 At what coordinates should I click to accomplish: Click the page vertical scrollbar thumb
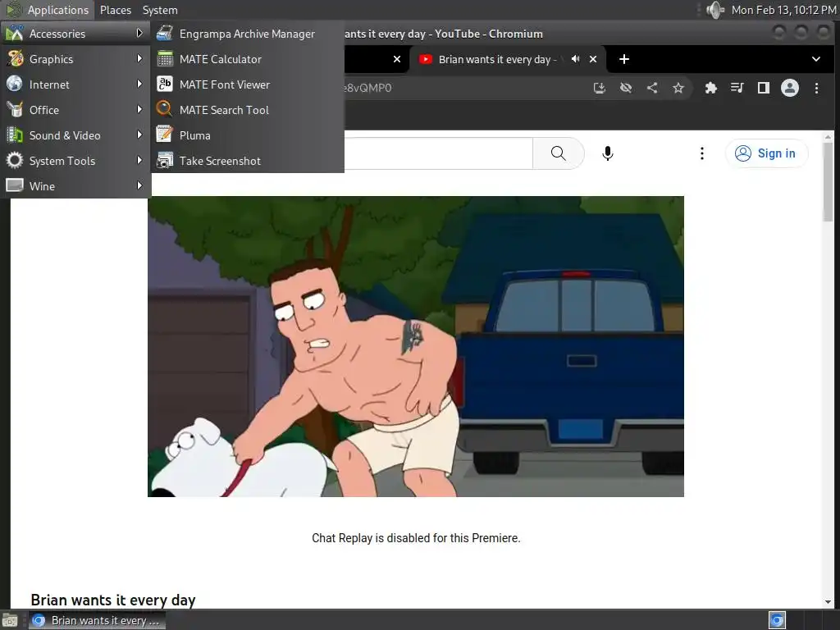[829, 182]
